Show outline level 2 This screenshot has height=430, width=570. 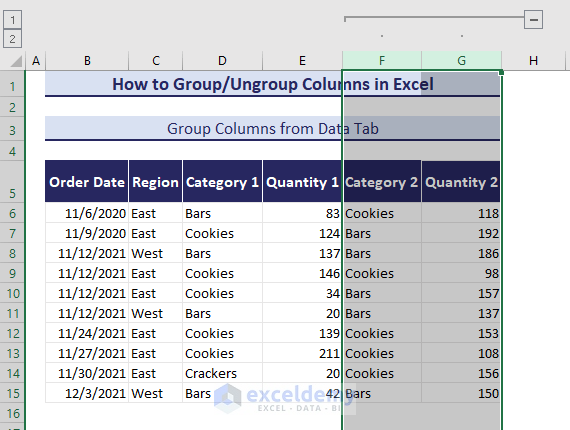click(x=12, y=39)
